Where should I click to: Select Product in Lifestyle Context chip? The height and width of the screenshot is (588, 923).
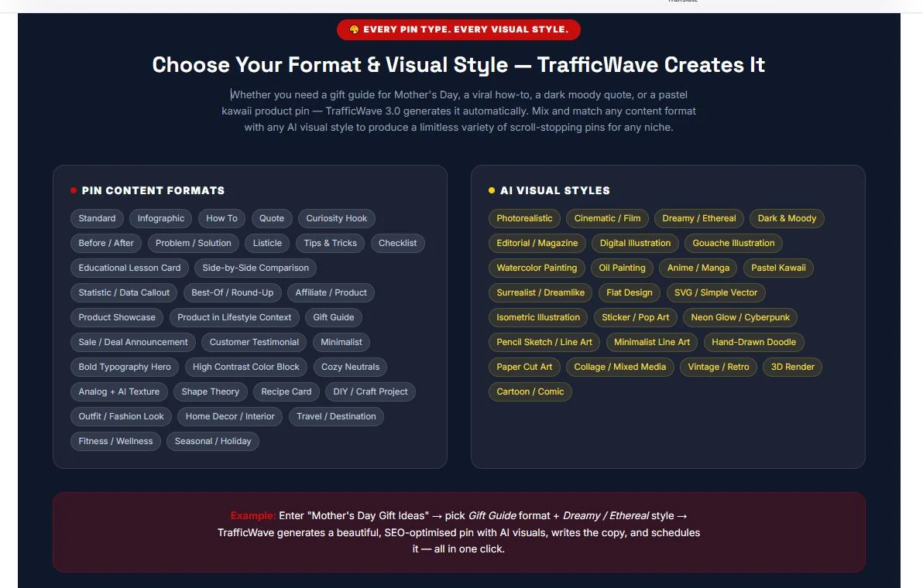235,317
